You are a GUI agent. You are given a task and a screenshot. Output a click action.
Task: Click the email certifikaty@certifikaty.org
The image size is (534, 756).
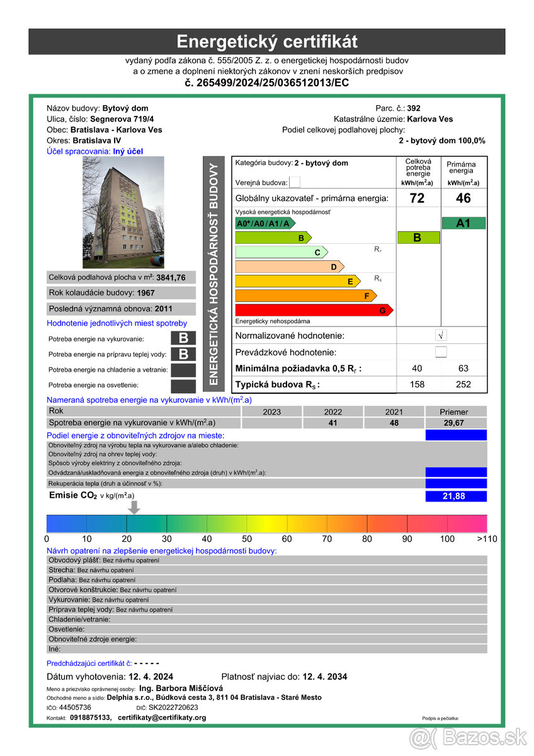point(162,718)
